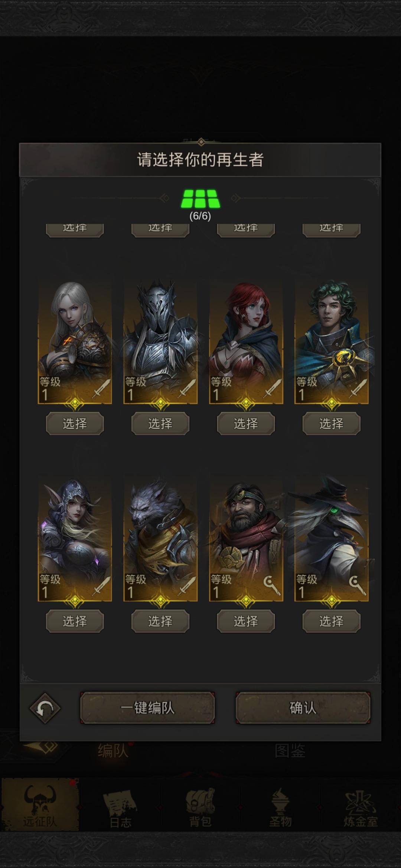
Task: Switch to the 编队 formation tab
Action: pos(113,751)
